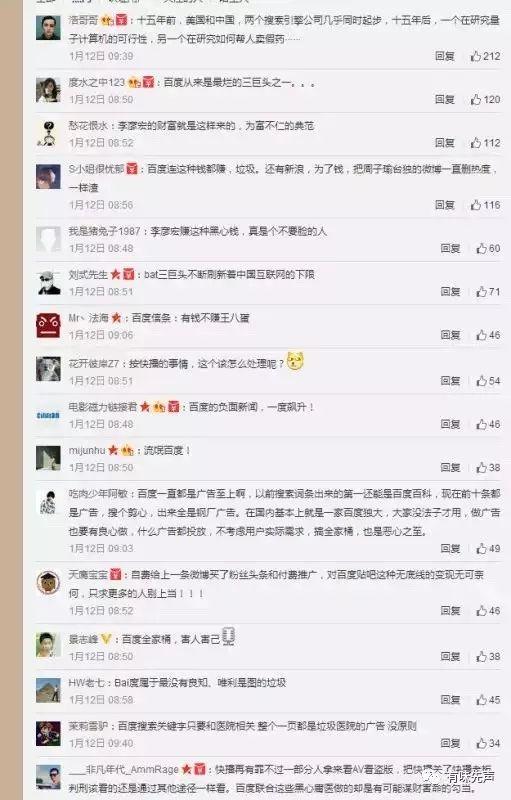Open username link S小姐很忧郁
Image resolution: width=511 pixels, height=800 pixels.
[x=96, y=169]
